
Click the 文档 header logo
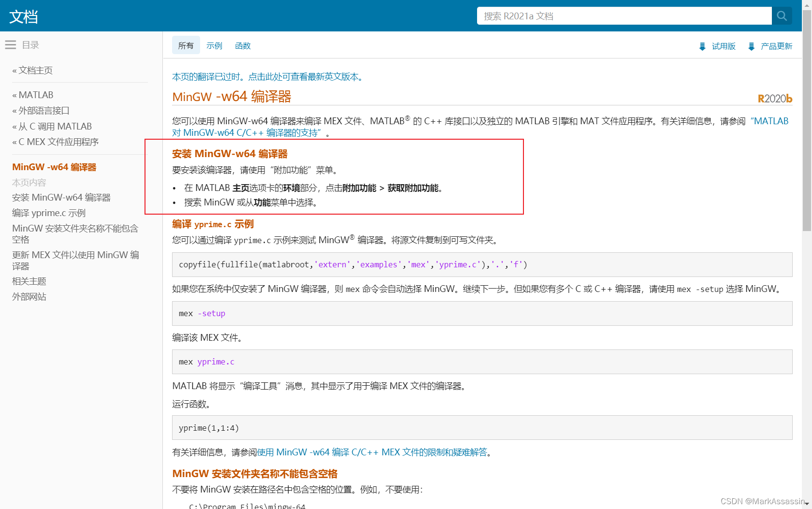[x=23, y=16]
